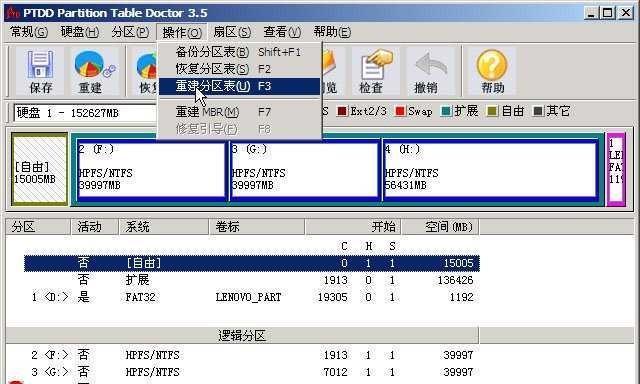This screenshot has height=384, width=640.
Task: Open the 常规(G) menu
Action: (x=29, y=32)
